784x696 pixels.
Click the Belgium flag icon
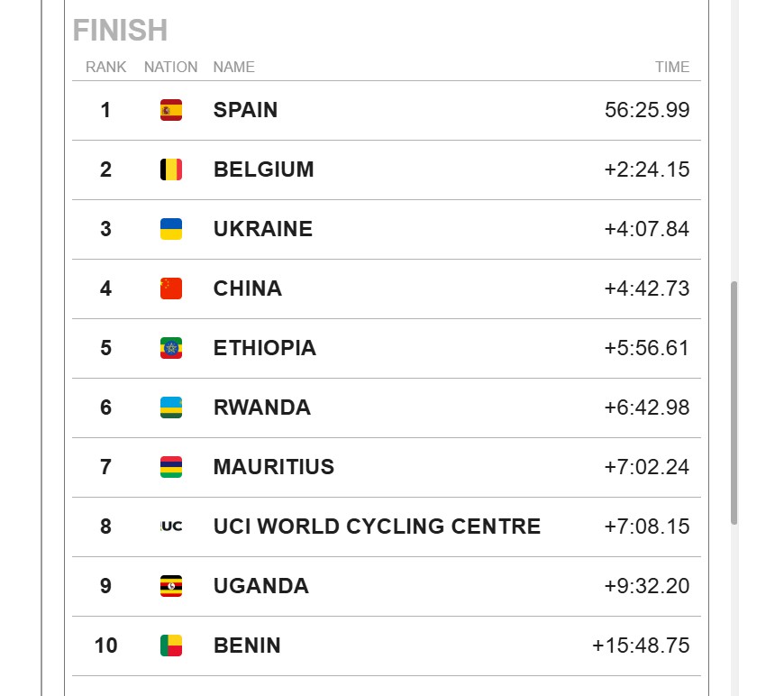[x=171, y=169]
